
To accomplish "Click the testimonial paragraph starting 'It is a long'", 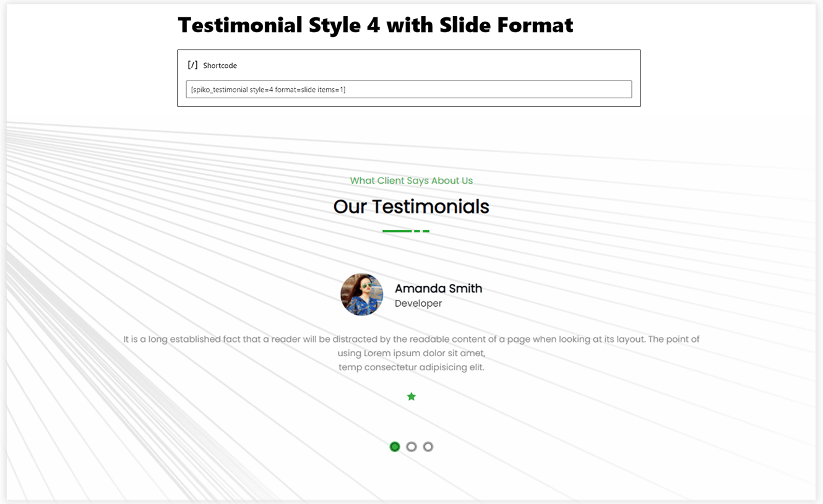I will click(411, 353).
